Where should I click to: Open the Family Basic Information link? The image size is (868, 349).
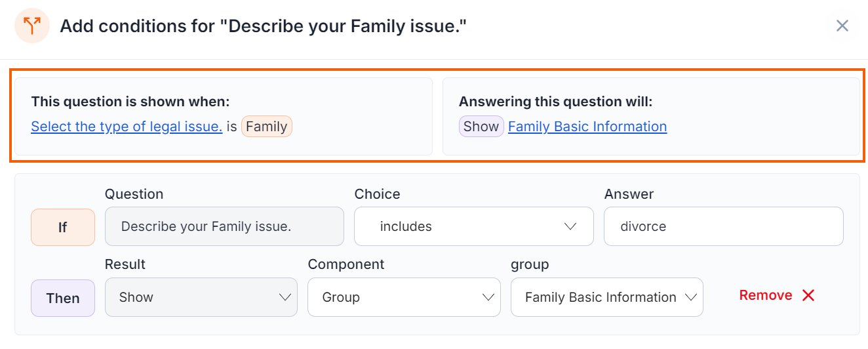point(587,127)
